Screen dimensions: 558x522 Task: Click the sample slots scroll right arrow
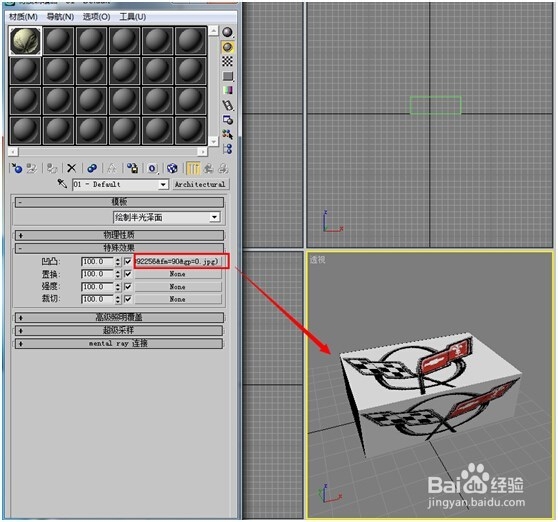pyautogui.click(x=202, y=152)
